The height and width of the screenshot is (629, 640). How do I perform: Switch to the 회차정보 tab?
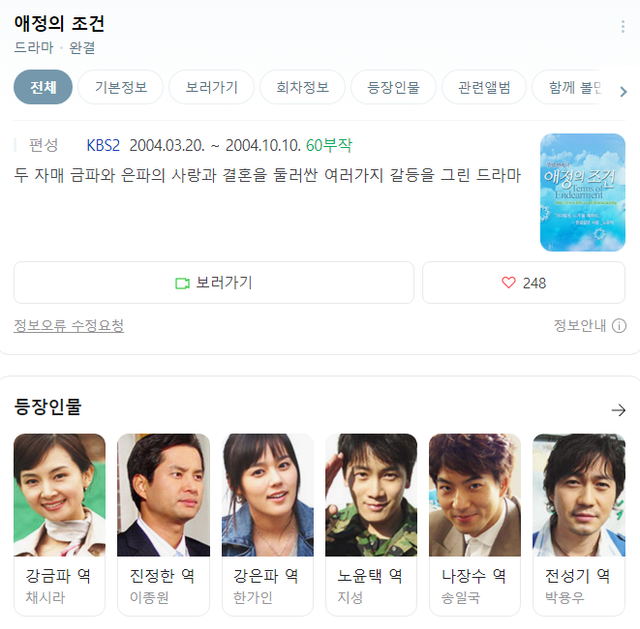[x=302, y=87]
